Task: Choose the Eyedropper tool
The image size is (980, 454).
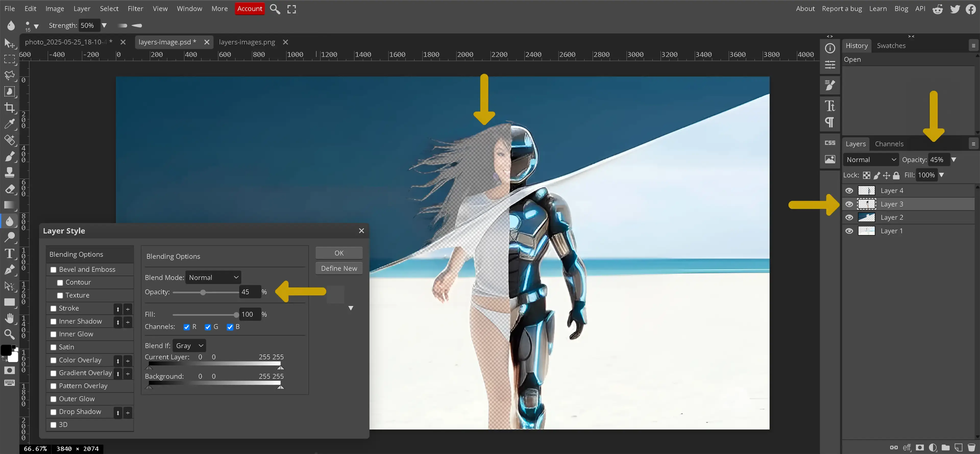Action: (9, 124)
